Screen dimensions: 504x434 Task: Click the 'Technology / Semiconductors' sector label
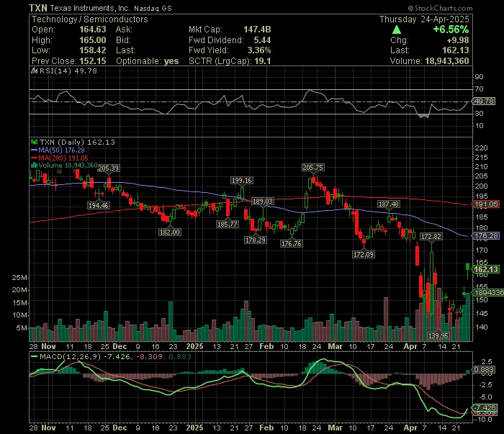[x=90, y=19]
